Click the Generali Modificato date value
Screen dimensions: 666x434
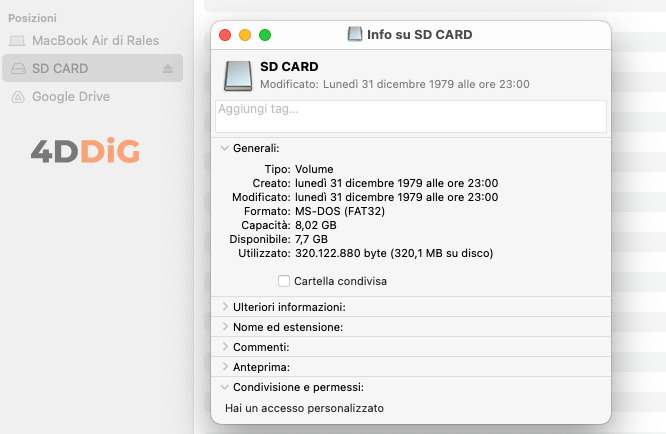pyautogui.click(x=396, y=197)
